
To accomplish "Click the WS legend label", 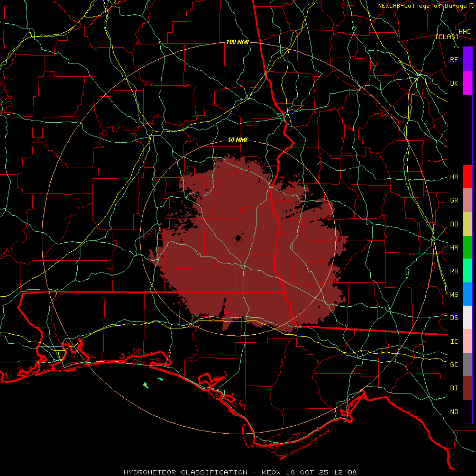I will point(454,295).
